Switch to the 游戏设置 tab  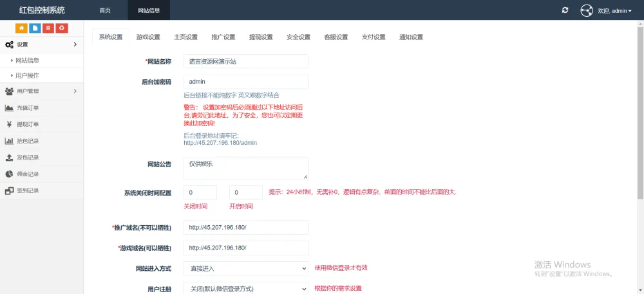coord(148,37)
